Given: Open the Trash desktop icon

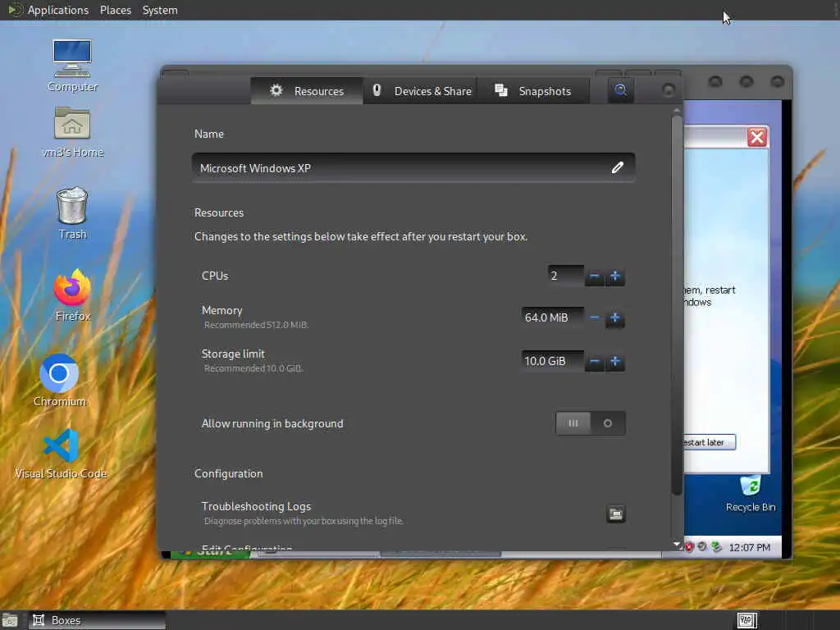Looking at the screenshot, I should 72,212.
